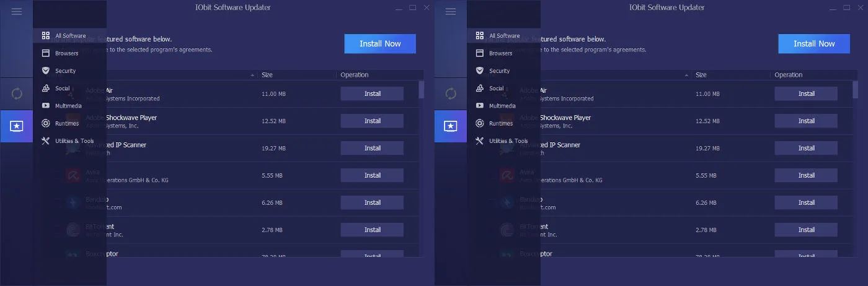
Task: Select '2.78 MB' size text, left window
Action: tap(272, 230)
